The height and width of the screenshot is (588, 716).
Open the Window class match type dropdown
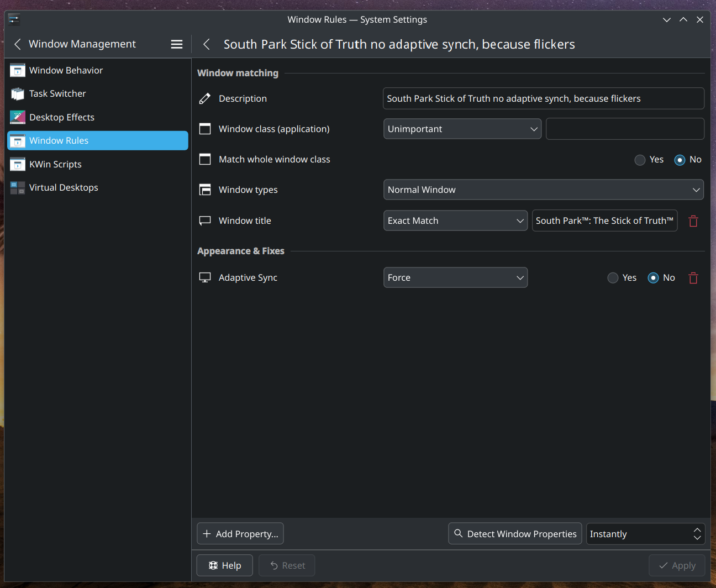tap(462, 129)
